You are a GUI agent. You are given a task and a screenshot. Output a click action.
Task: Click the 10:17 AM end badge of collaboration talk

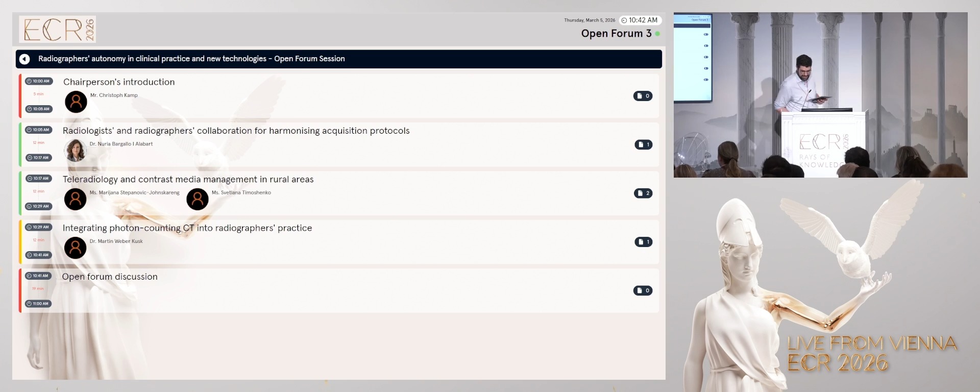[39, 158]
